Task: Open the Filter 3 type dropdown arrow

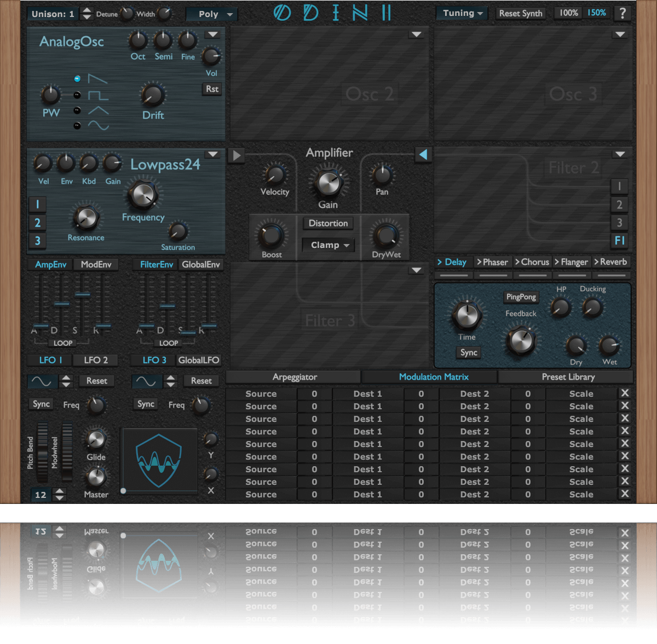Action: point(416,270)
